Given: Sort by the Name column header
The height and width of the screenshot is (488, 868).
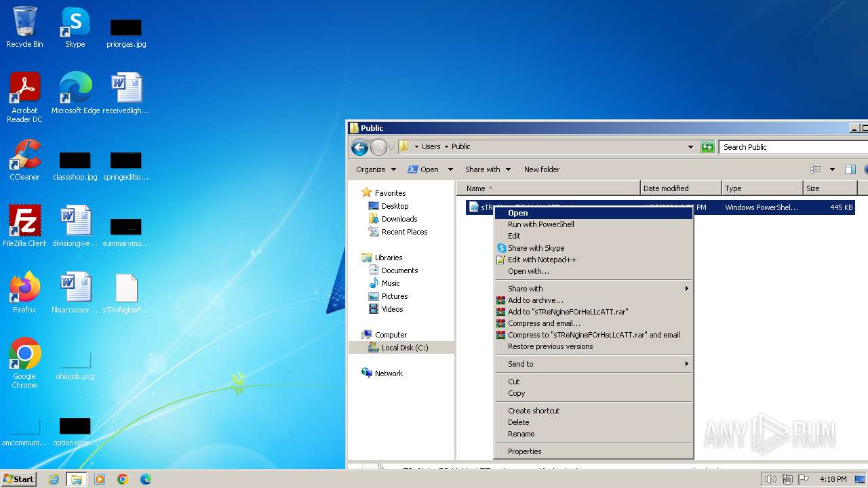Looking at the screenshot, I should tap(549, 188).
